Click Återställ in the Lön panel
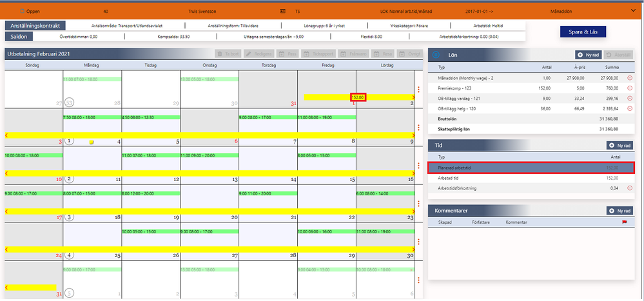Viewport: 644px width, 301px height. 618,55
